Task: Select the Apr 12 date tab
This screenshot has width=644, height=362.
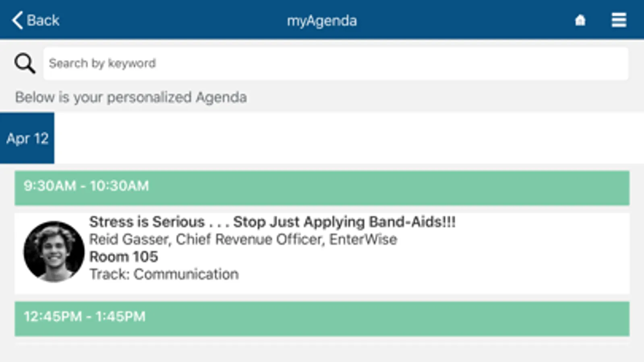Action: pyautogui.click(x=27, y=138)
